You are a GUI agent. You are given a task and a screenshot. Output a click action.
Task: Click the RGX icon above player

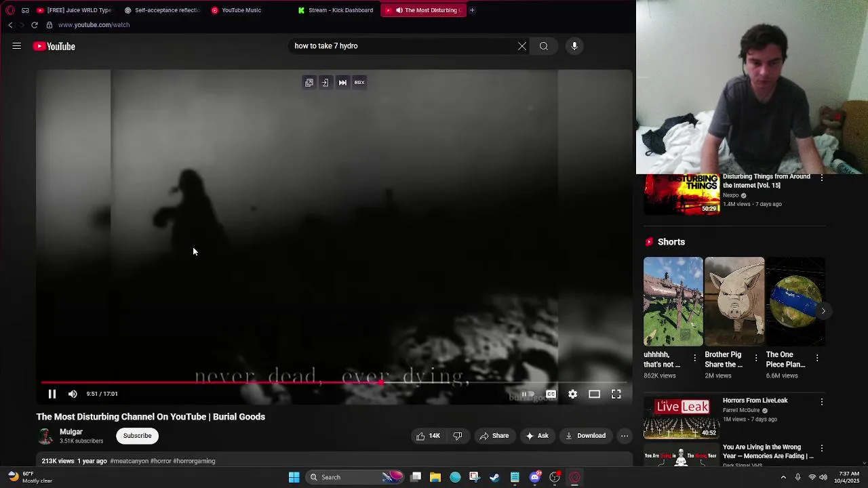[x=359, y=83]
